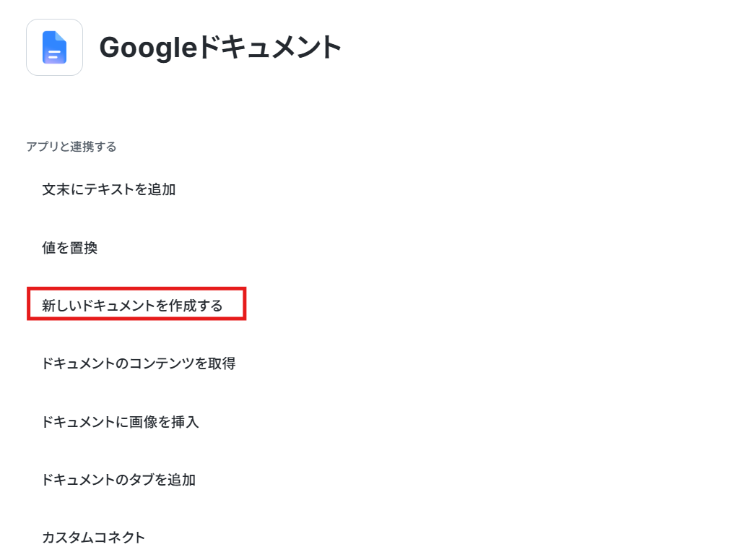Choose the 値を置換 option

[x=70, y=247]
